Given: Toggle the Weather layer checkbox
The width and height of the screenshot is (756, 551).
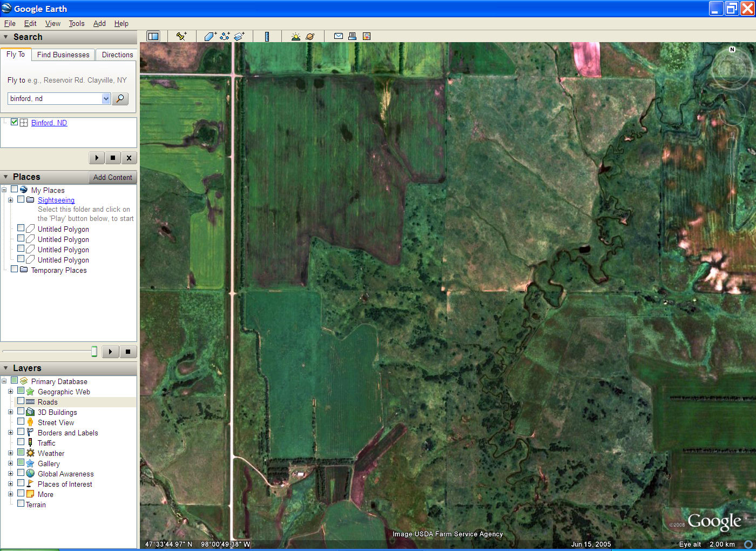Looking at the screenshot, I should [21, 453].
